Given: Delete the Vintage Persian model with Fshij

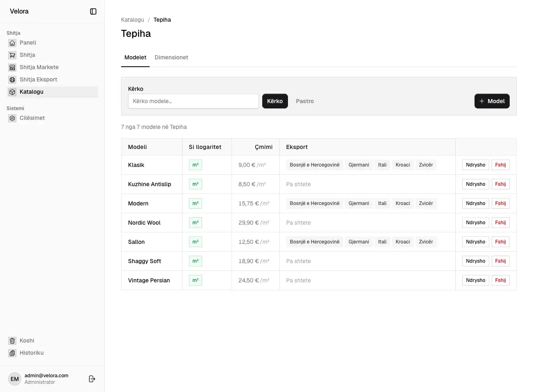Looking at the screenshot, I should pos(500,280).
